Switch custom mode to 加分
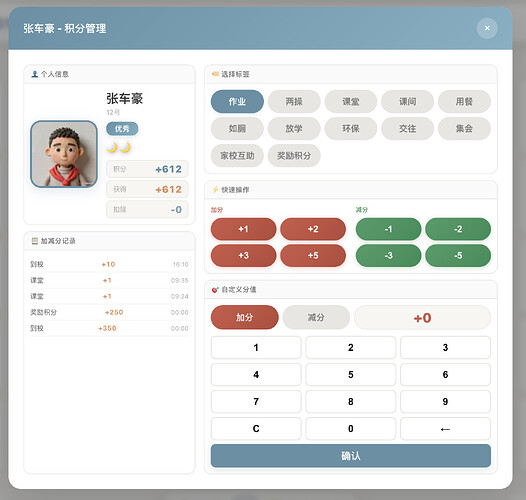Image resolution: width=526 pixels, height=500 pixels. [x=245, y=317]
